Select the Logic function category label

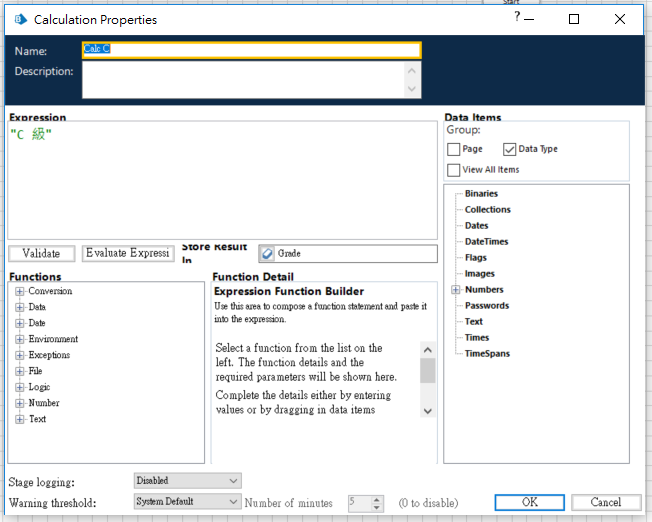[39, 387]
